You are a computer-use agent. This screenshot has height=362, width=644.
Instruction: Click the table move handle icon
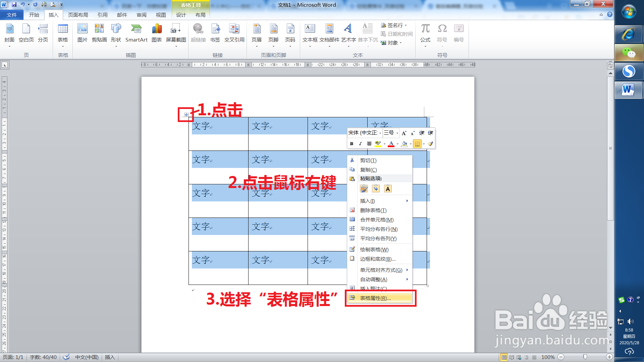click(186, 115)
